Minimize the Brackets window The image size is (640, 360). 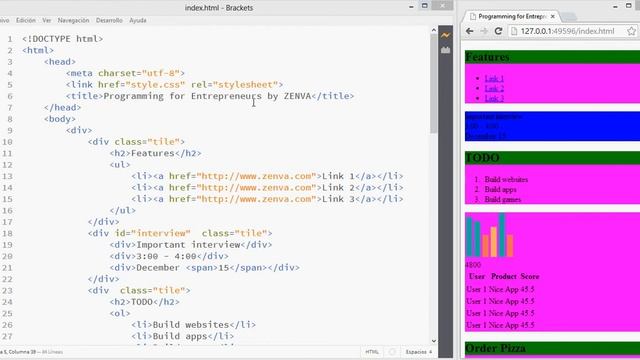coord(411,6)
